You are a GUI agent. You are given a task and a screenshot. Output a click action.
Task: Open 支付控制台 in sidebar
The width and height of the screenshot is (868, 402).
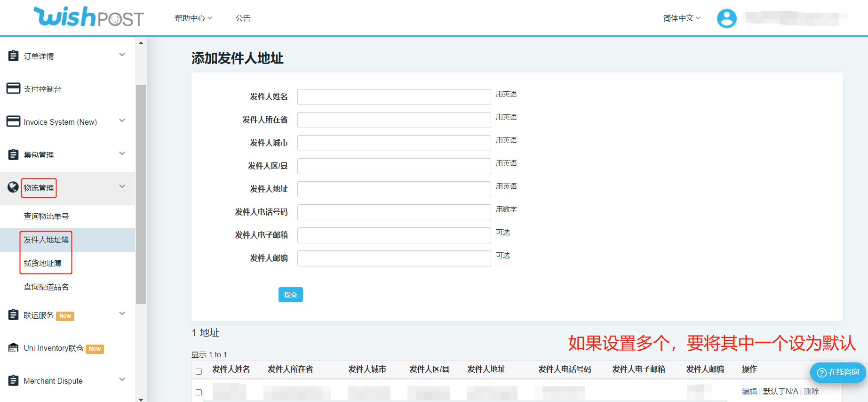(x=42, y=89)
